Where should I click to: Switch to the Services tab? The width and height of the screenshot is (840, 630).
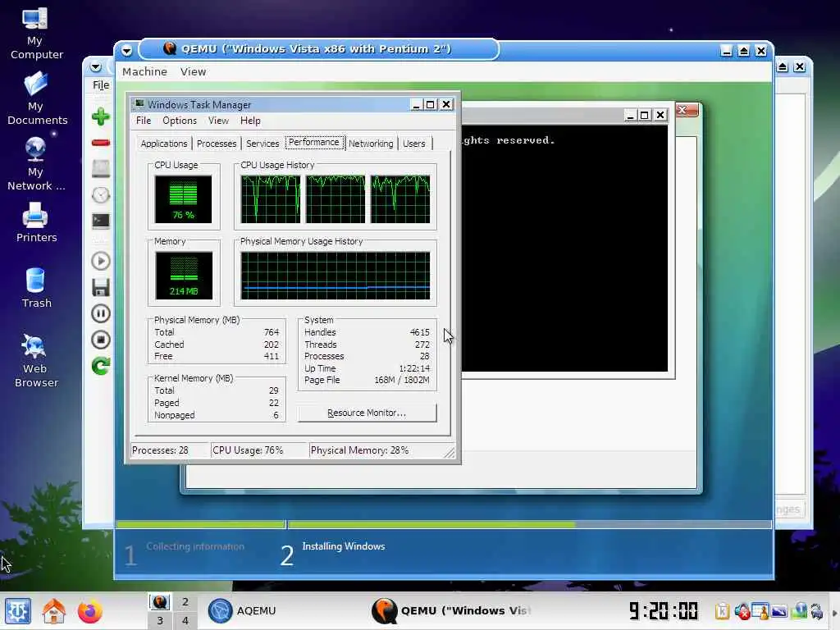click(262, 144)
